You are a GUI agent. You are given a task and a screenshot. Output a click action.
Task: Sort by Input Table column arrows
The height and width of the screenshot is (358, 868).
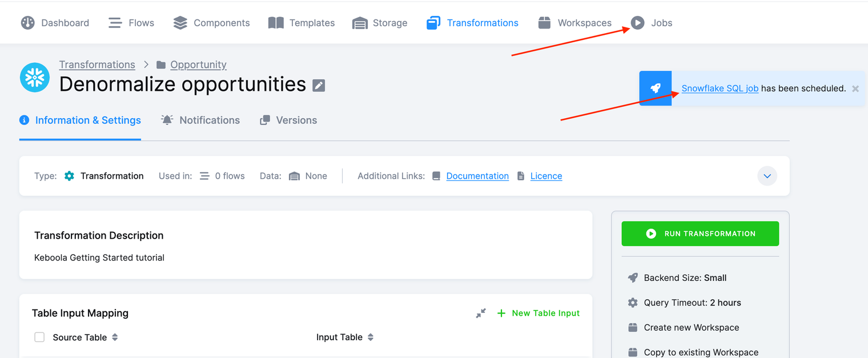371,337
